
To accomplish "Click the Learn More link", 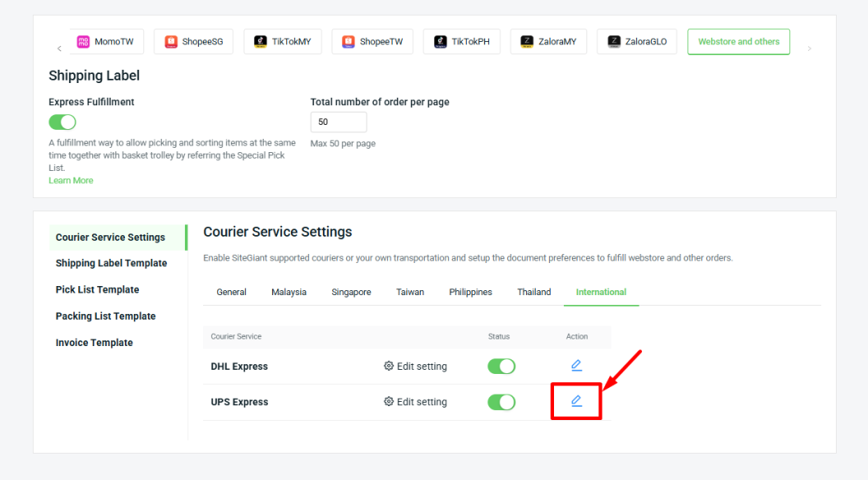I will 71,181.
